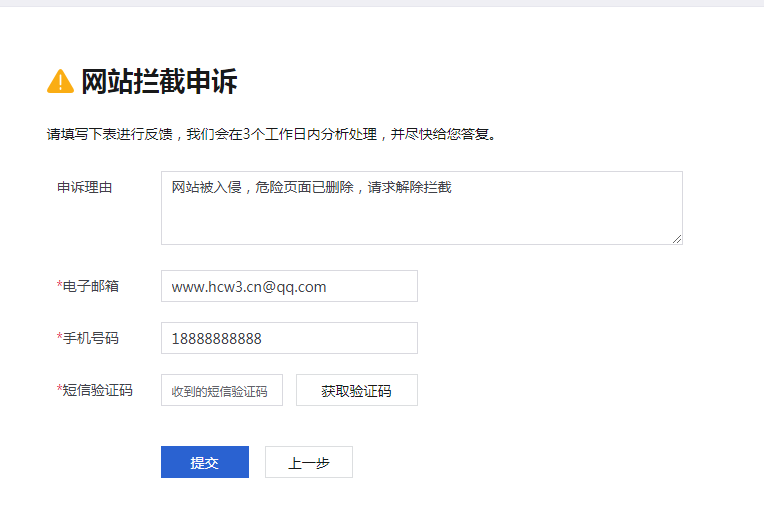Image resolution: width=764 pixels, height=514 pixels.
Task: Click the 手机号码 field label
Action: (x=90, y=338)
